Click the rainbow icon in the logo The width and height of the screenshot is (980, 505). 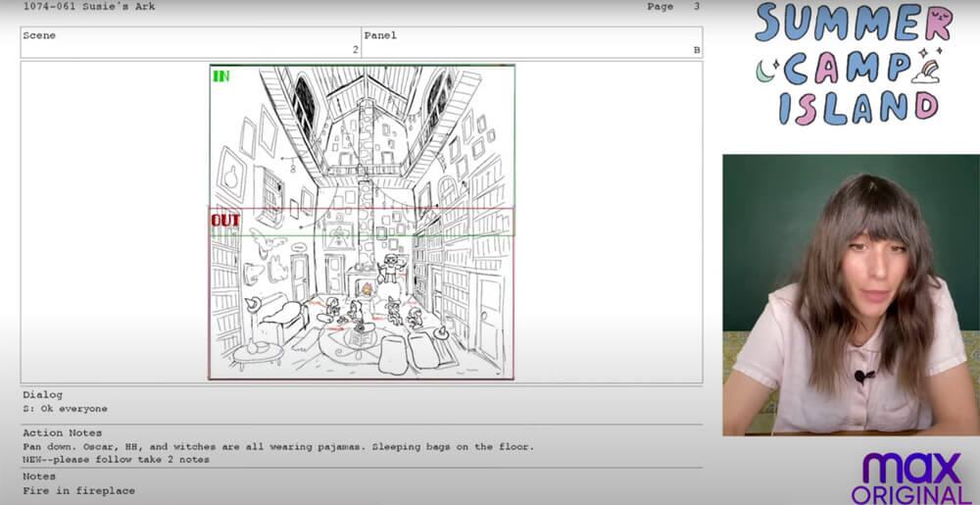[x=926, y=71]
